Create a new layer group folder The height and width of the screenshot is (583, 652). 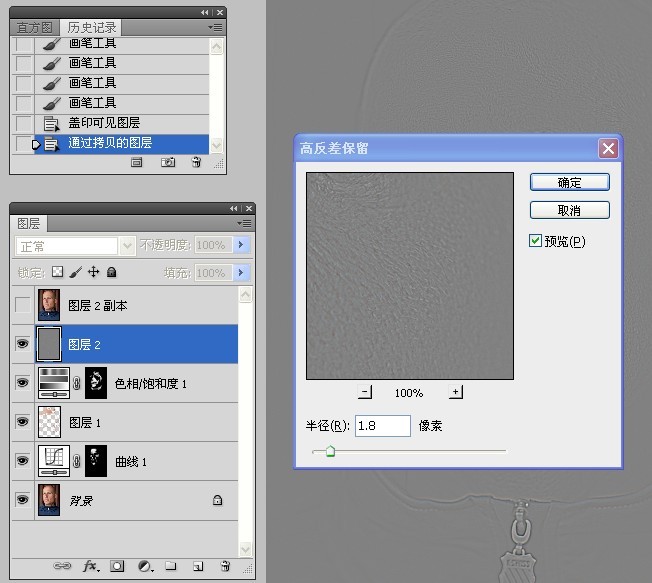[x=170, y=566]
